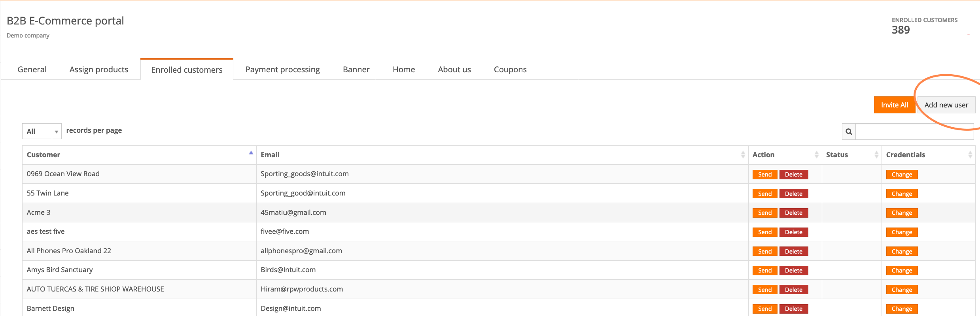The width and height of the screenshot is (980, 316).
Task: Delete the 55 Twin Lane customer
Action: tap(793, 194)
